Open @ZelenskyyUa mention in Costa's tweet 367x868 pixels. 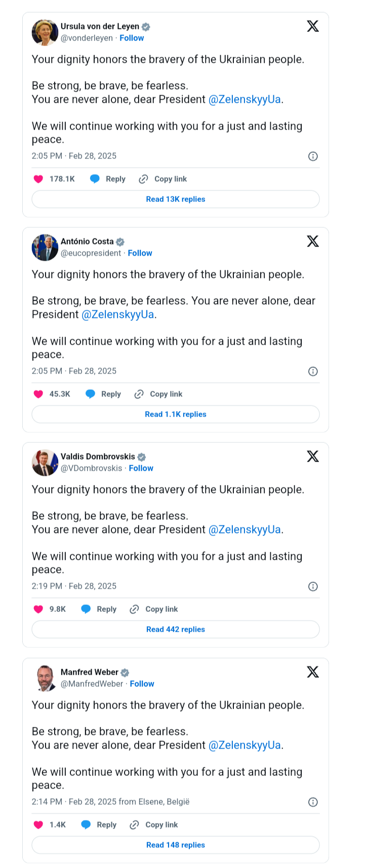(117, 315)
